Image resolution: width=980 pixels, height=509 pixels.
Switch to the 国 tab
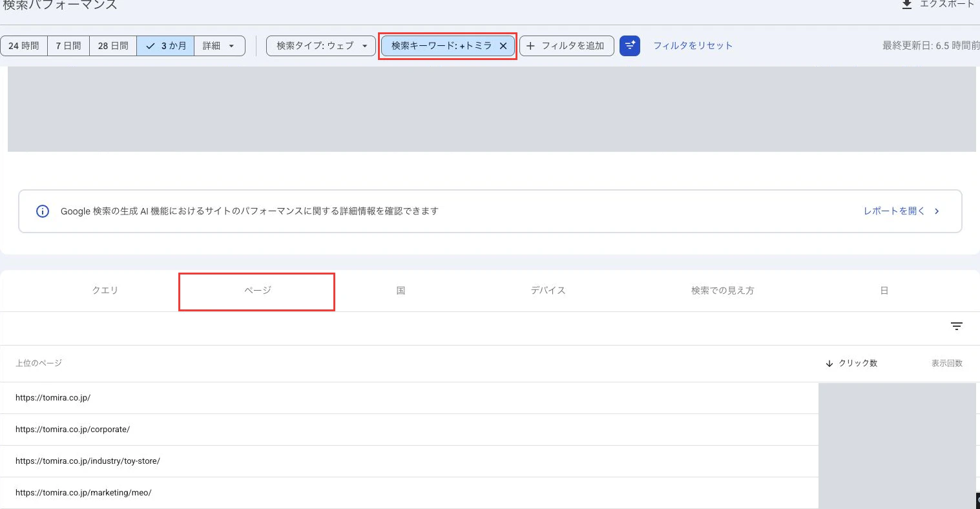click(x=401, y=291)
